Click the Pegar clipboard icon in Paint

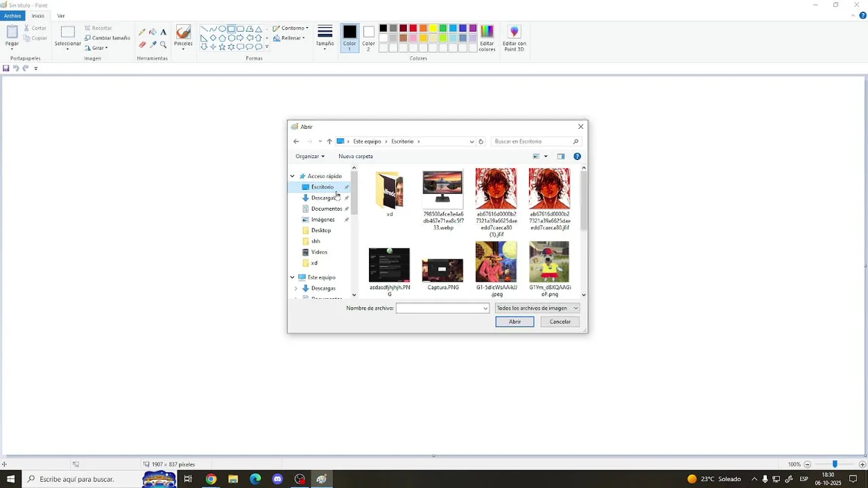coord(12,32)
